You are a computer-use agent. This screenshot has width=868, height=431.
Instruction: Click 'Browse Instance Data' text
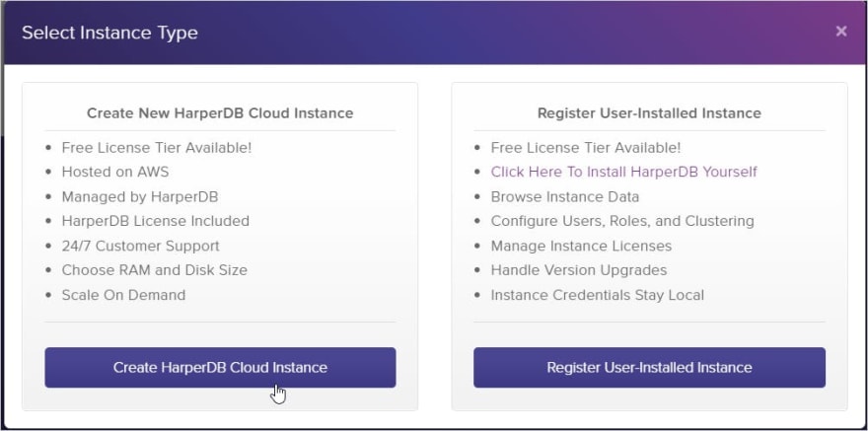click(x=565, y=196)
